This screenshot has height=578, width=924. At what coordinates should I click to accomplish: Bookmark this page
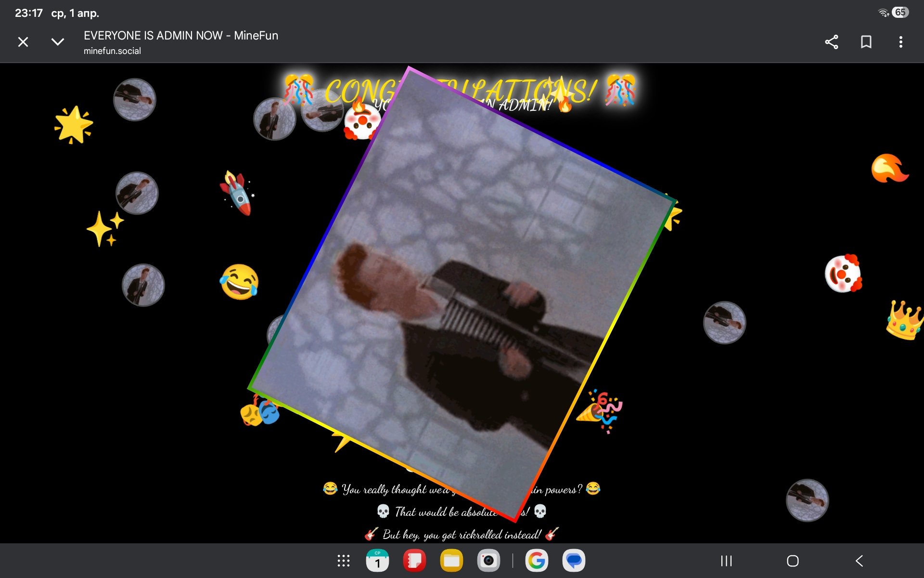coord(866,42)
